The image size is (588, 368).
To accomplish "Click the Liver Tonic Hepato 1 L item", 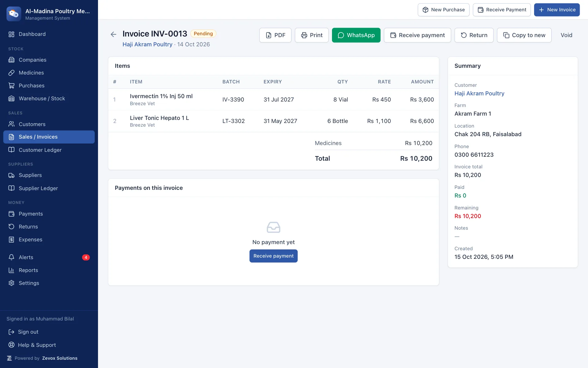I will click(x=159, y=118).
